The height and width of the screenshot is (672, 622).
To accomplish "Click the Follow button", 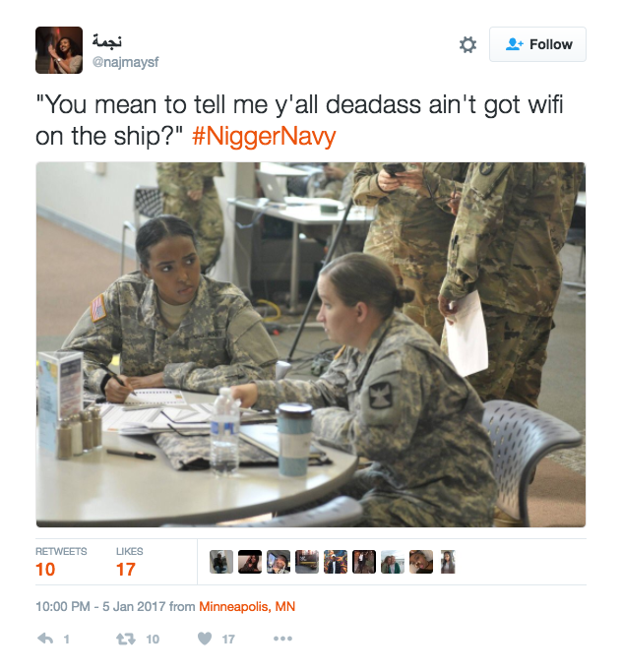I will tap(537, 44).
